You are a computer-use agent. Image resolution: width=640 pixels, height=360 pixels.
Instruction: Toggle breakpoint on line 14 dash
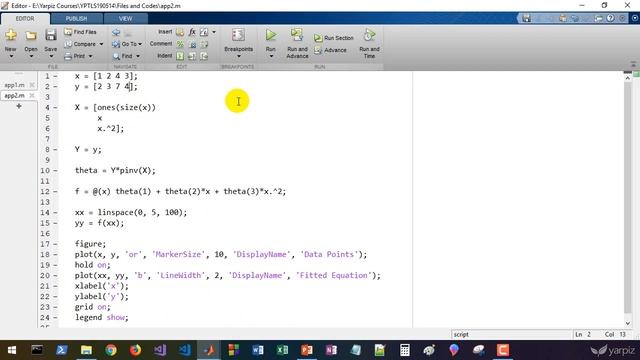tap(55, 213)
